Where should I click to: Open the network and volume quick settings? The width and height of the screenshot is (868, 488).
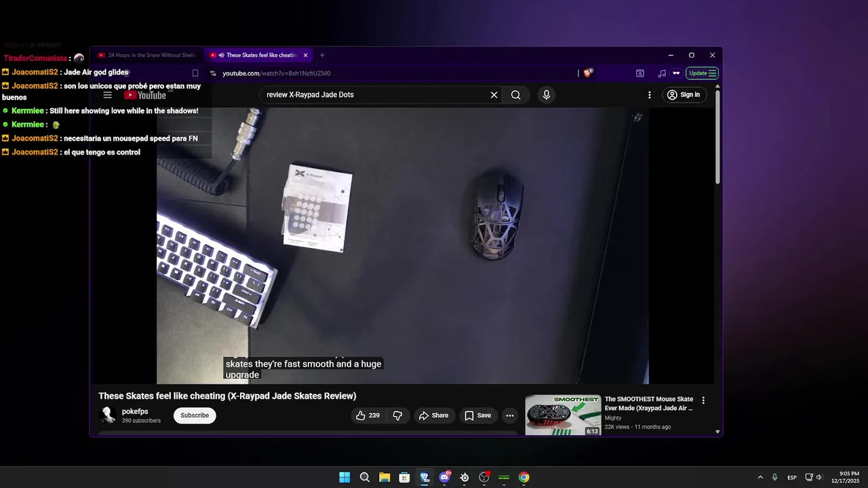click(814, 477)
